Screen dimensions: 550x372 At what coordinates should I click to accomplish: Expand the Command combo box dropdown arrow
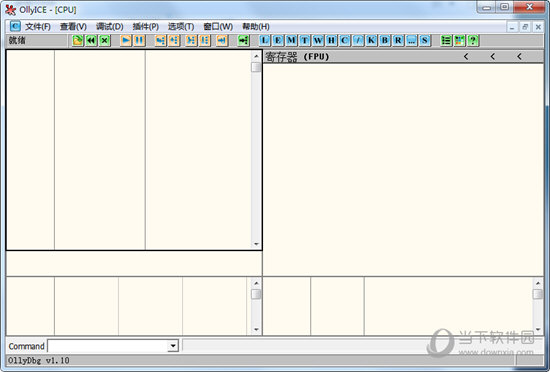click(x=173, y=346)
